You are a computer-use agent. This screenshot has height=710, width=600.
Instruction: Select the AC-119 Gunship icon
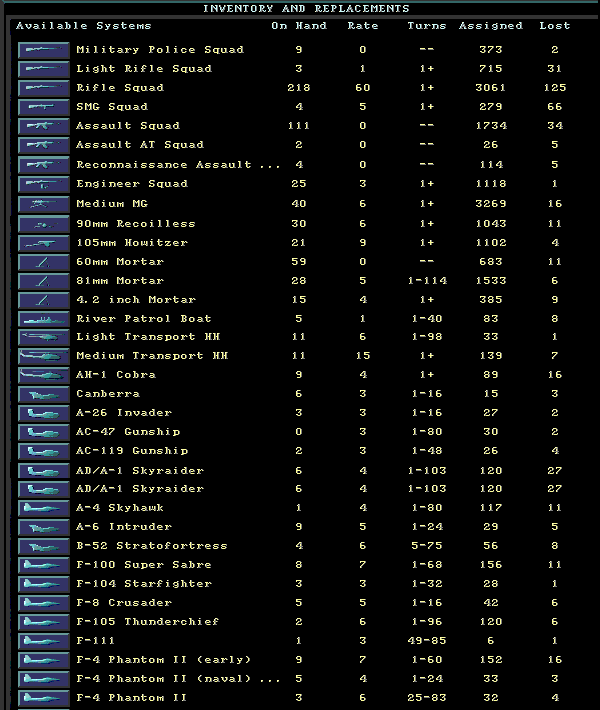(44, 451)
